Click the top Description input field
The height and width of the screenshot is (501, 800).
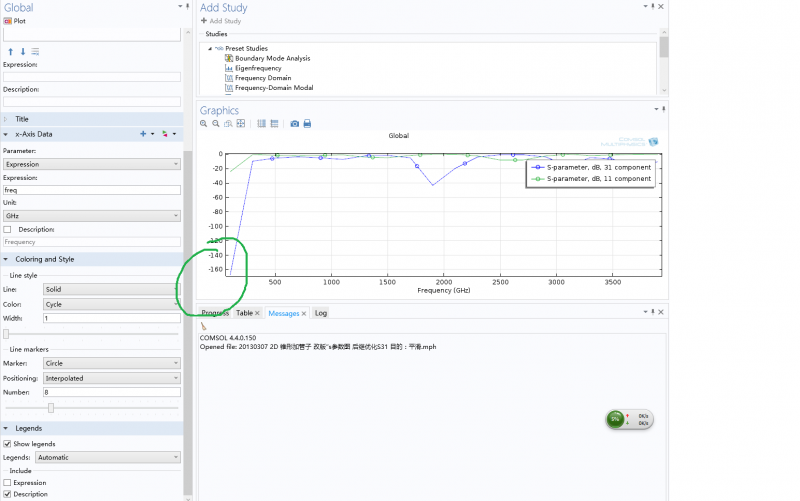[x=92, y=102]
